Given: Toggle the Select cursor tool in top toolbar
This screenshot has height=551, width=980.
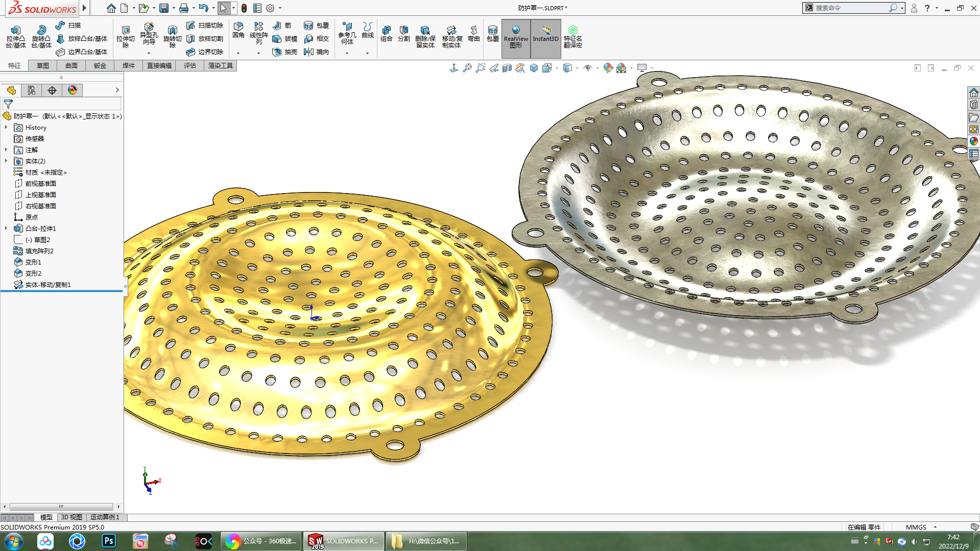Looking at the screenshot, I should click(223, 8).
